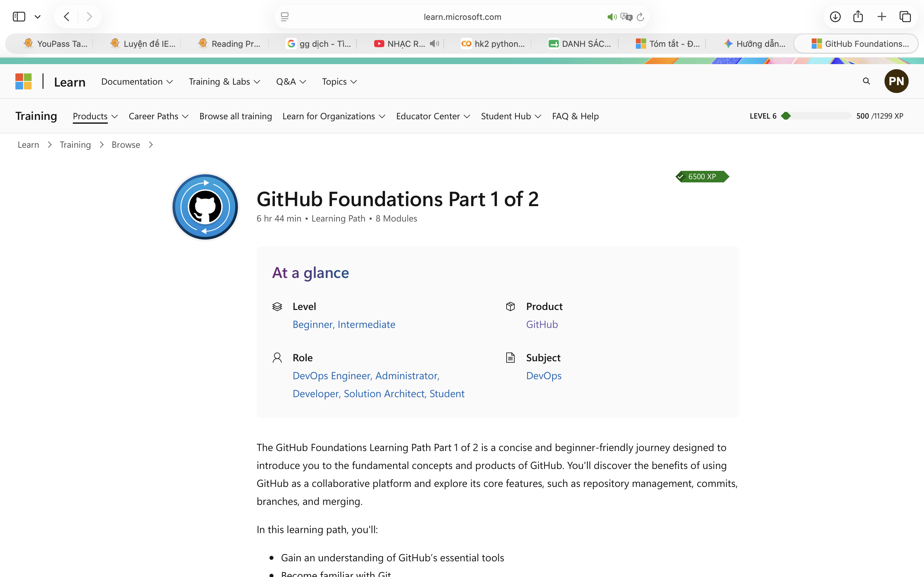Click the translate icon in address bar
This screenshot has height=577, width=924.
(x=627, y=17)
